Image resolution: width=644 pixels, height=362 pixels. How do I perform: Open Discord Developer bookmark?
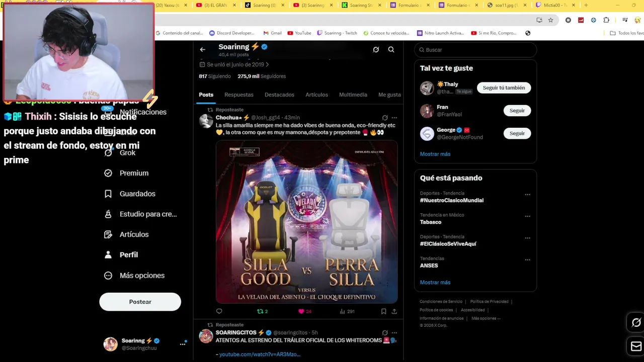click(x=232, y=33)
